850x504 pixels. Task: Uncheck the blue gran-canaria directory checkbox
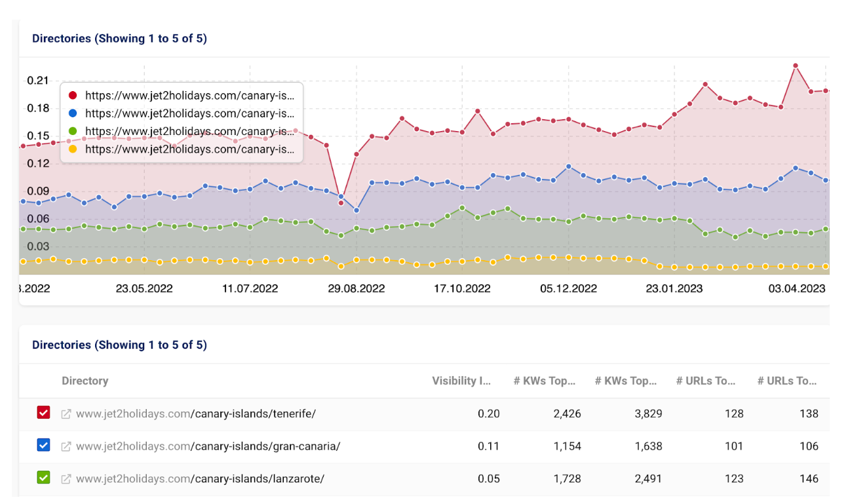[x=43, y=446]
